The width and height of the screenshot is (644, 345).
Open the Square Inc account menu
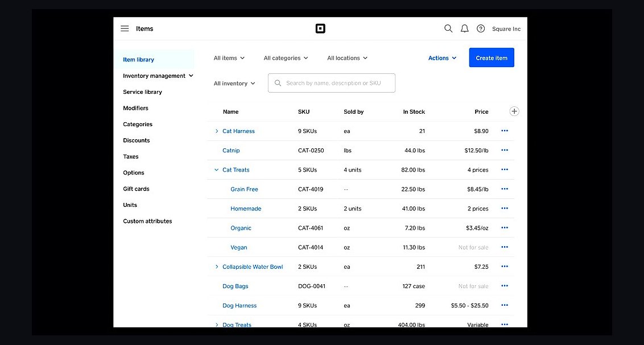point(506,29)
